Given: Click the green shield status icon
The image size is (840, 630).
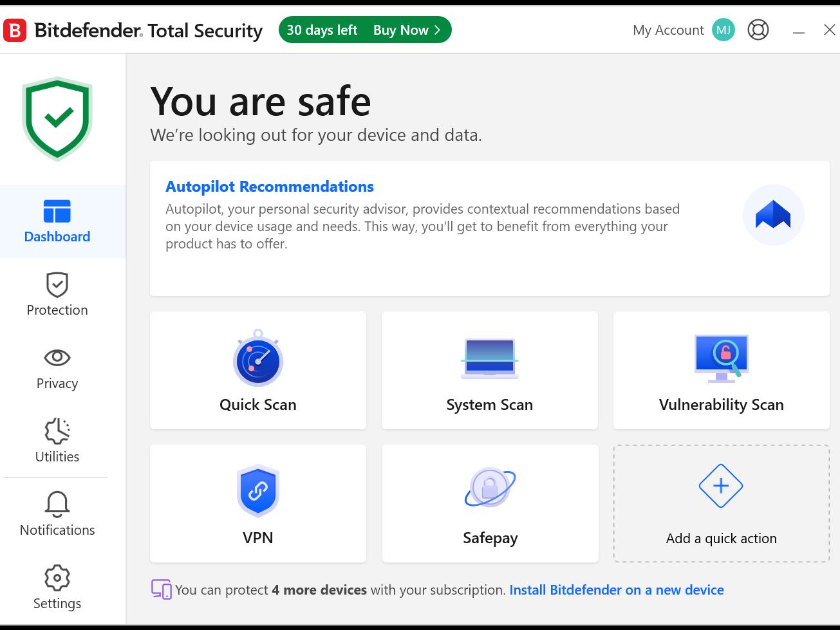Looking at the screenshot, I should click(x=57, y=118).
